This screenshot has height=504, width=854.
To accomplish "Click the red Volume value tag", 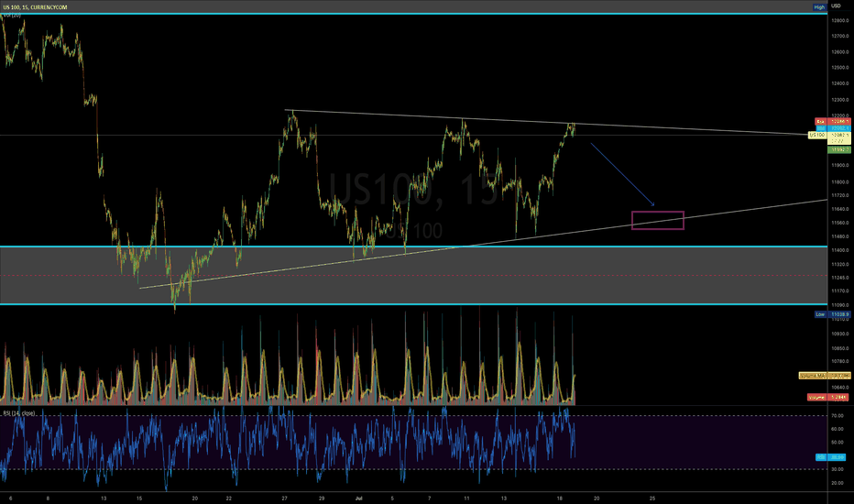I will point(828,397).
